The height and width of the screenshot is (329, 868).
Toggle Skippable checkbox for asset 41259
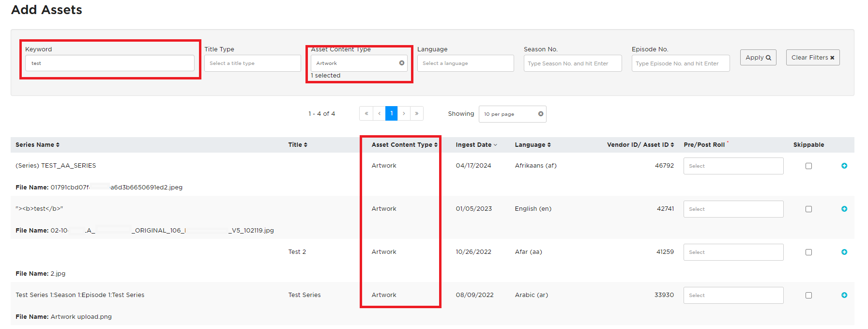808,252
